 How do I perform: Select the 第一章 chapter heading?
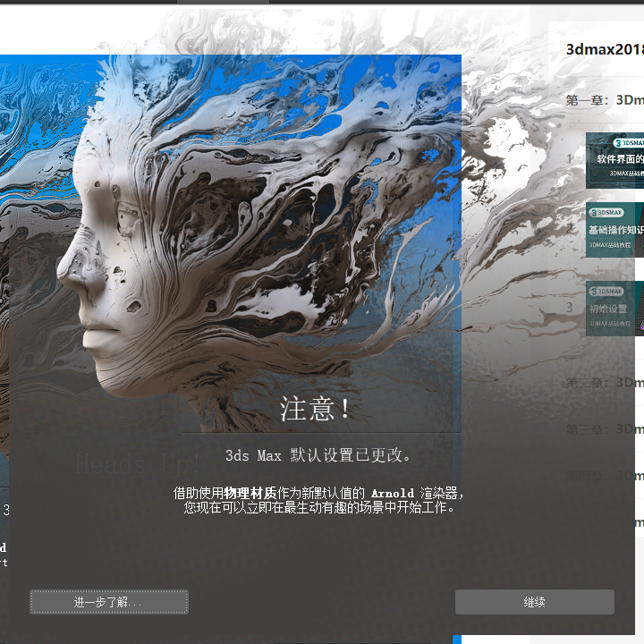[x=605, y=100]
